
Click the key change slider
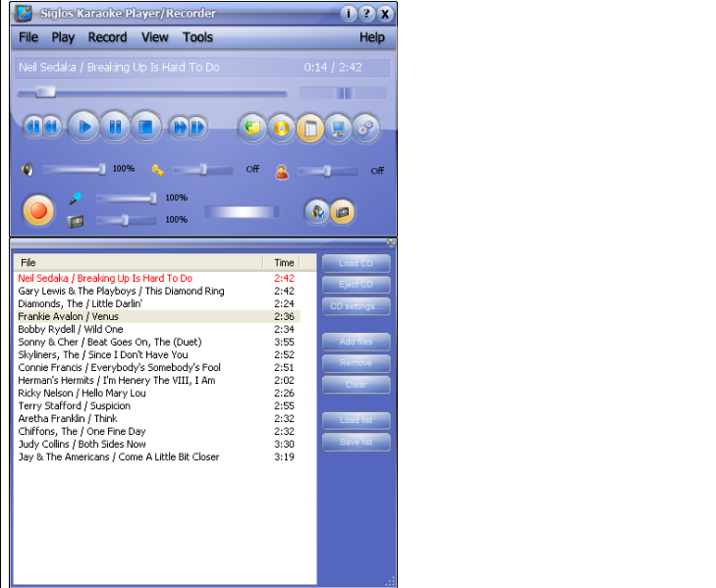202,170
